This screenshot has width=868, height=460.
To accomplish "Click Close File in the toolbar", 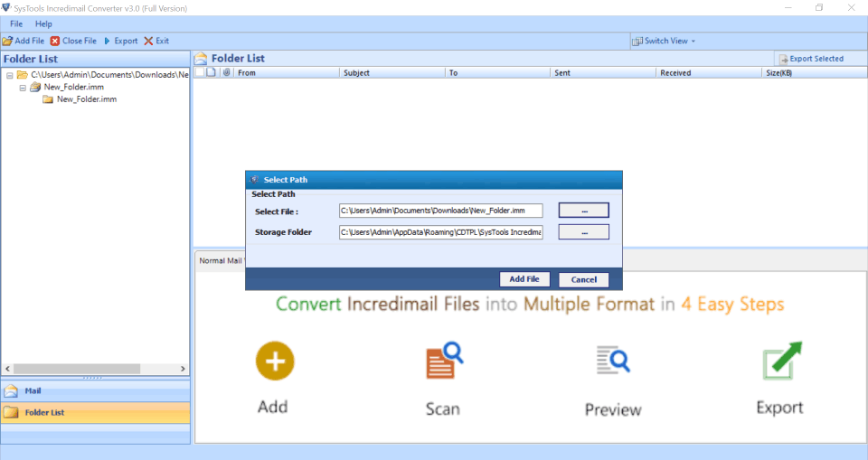I will click(73, 41).
